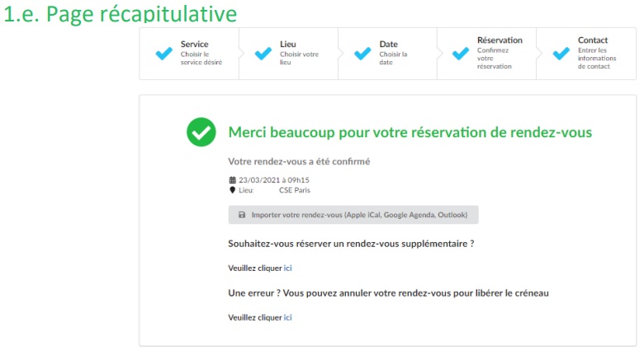This screenshot has width=644, height=347.
Task: Open the Contact step label
Action: pyautogui.click(x=593, y=40)
